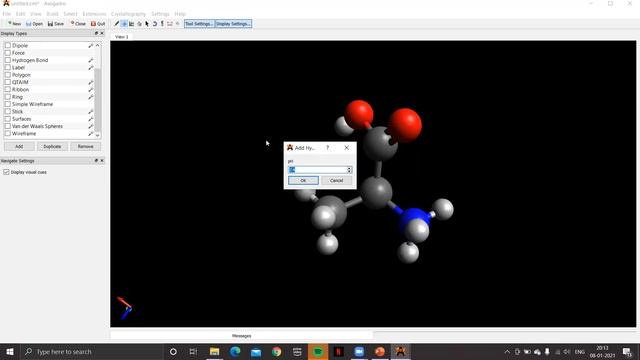
Task: Click the Add display type button
Action: tap(19, 147)
